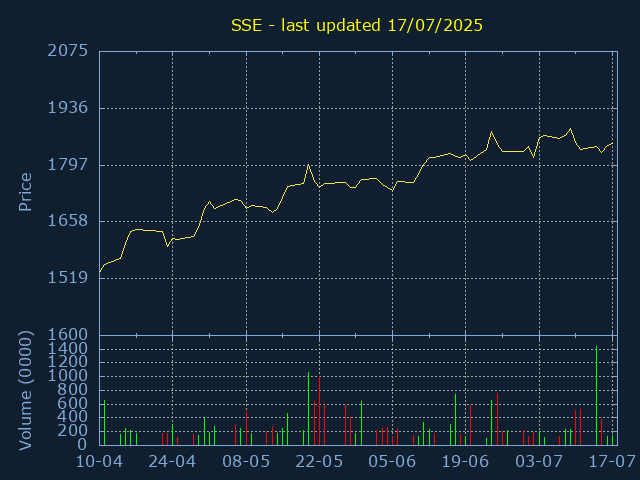Image resolution: width=640 pixels, height=480 pixels.
Task: Click the 05-06 date label
Action: [392, 462]
